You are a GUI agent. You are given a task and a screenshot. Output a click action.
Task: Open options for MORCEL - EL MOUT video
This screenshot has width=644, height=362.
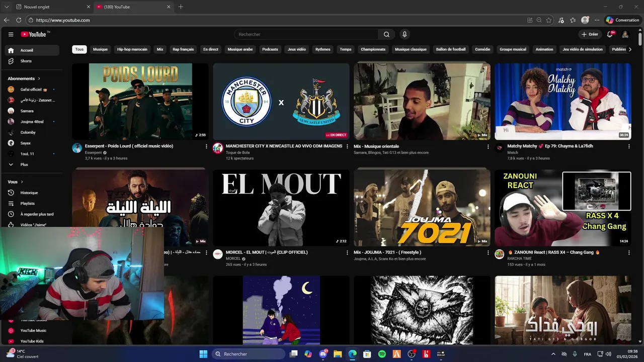pos(347,252)
